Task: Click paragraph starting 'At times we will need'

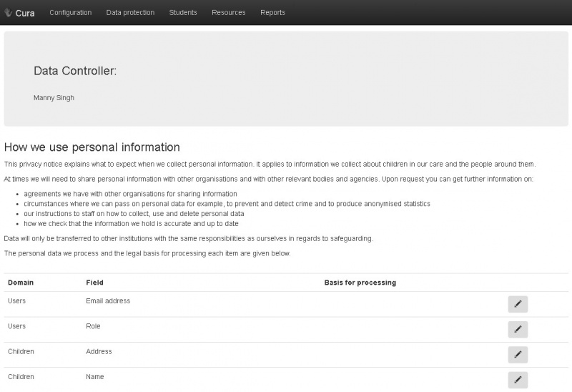Action: [269, 180]
